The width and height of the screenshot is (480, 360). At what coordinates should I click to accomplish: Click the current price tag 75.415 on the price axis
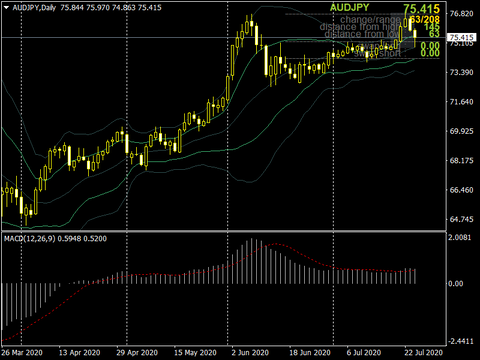click(x=461, y=37)
